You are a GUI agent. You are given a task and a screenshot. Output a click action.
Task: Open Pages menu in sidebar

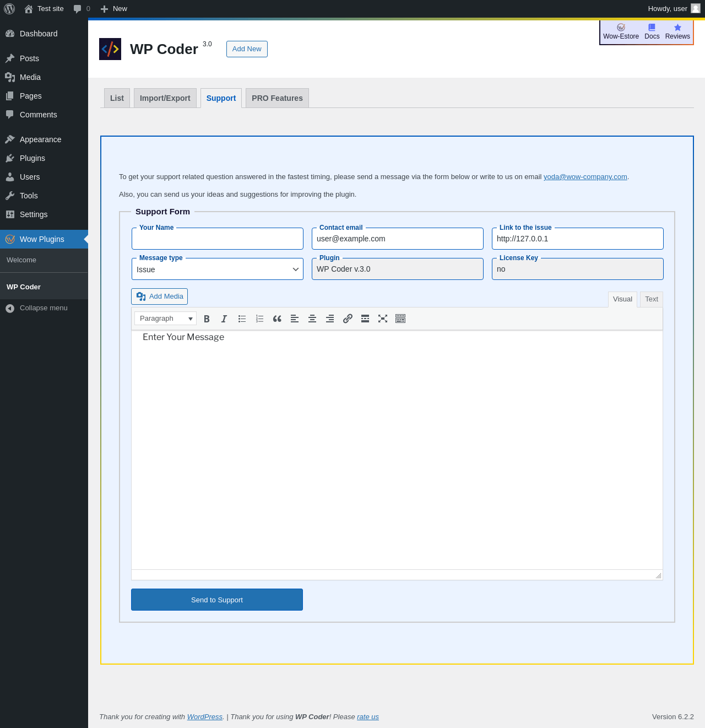[44, 96]
